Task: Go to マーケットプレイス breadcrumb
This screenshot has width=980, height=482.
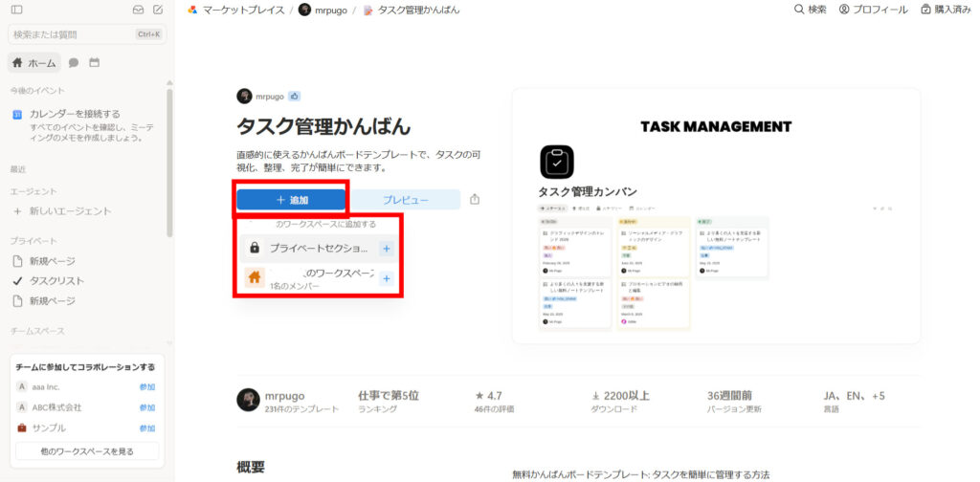Action: [x=244, y=10]
